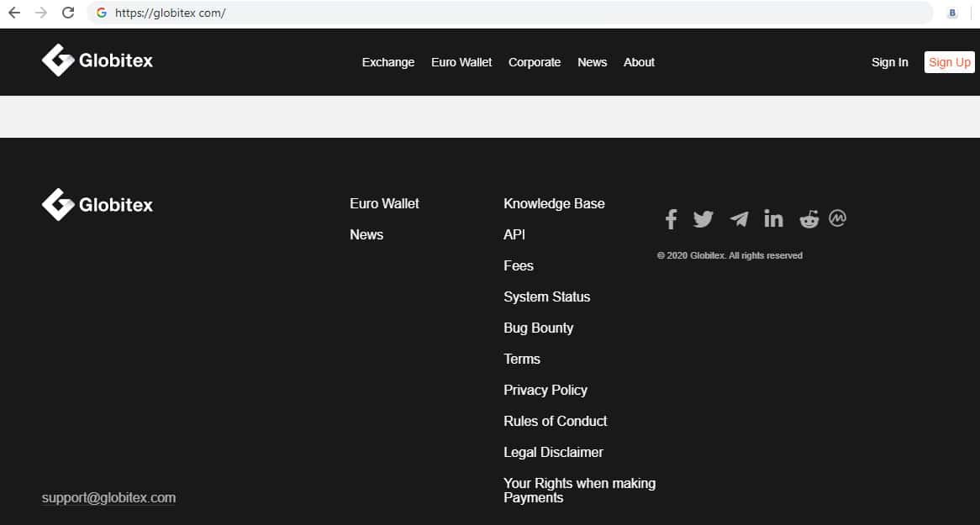Click the 2020 Globitex copyright text
This screenshot has width=980, height=525.
730,255
